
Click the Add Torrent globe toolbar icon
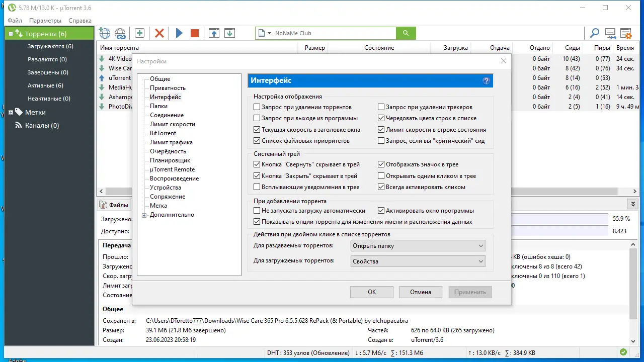104,33
